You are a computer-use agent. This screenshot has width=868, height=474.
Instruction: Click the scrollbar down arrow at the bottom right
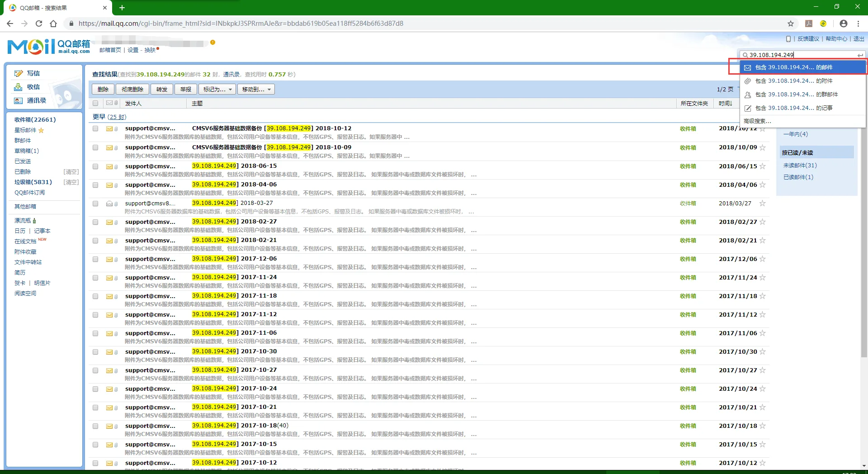[864, 466]
